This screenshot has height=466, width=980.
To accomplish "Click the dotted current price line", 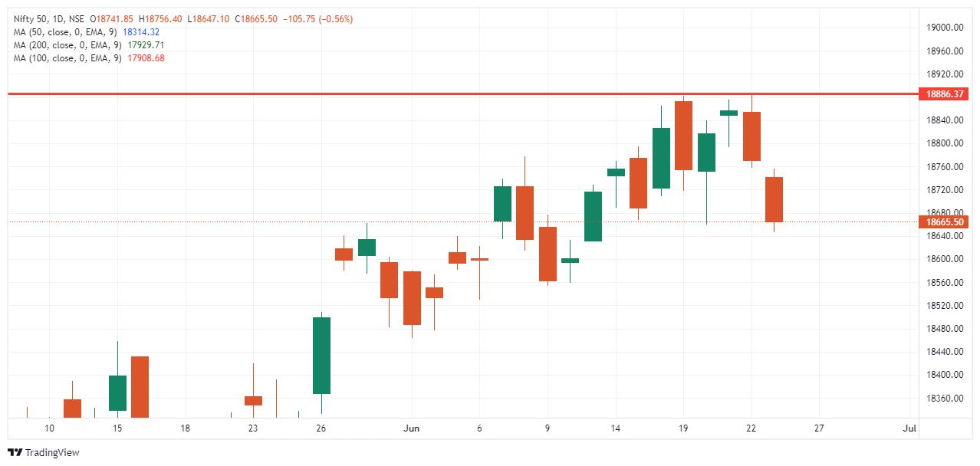I will (230, 222).
